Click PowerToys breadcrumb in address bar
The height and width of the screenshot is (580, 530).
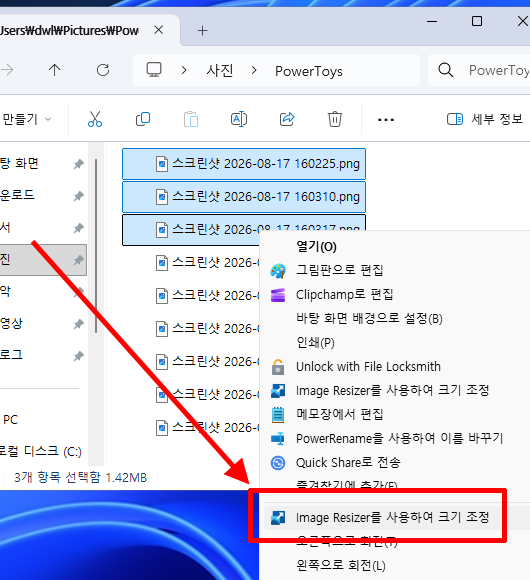[309, 71]
